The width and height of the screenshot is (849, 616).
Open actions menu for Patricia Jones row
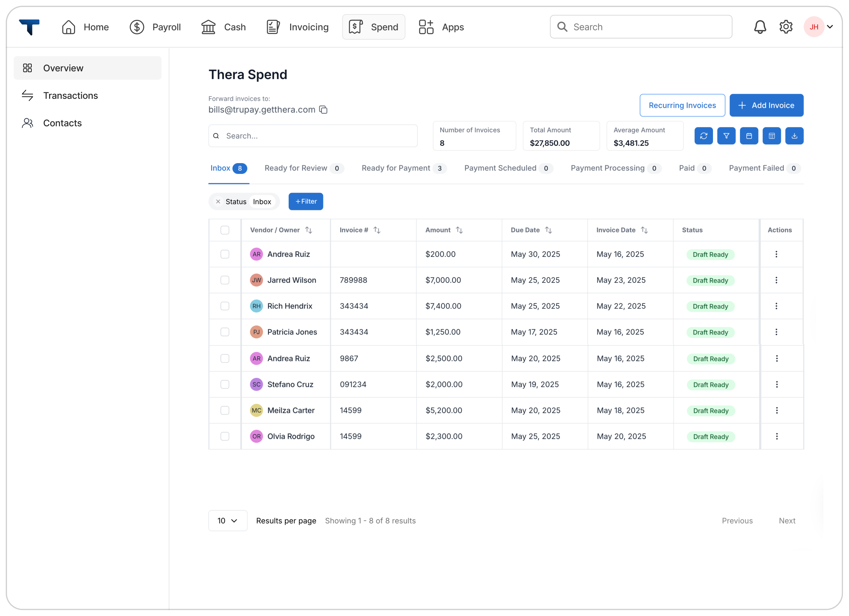[776, 332]
